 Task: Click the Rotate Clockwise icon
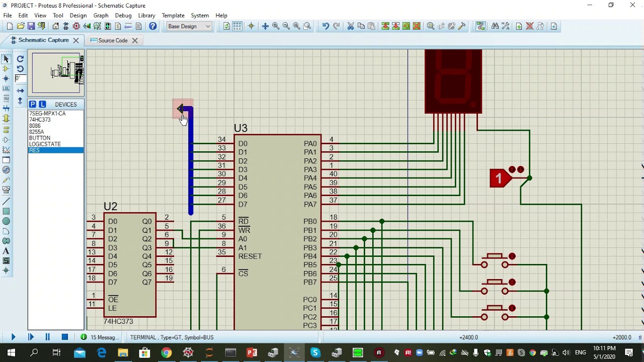20,59
